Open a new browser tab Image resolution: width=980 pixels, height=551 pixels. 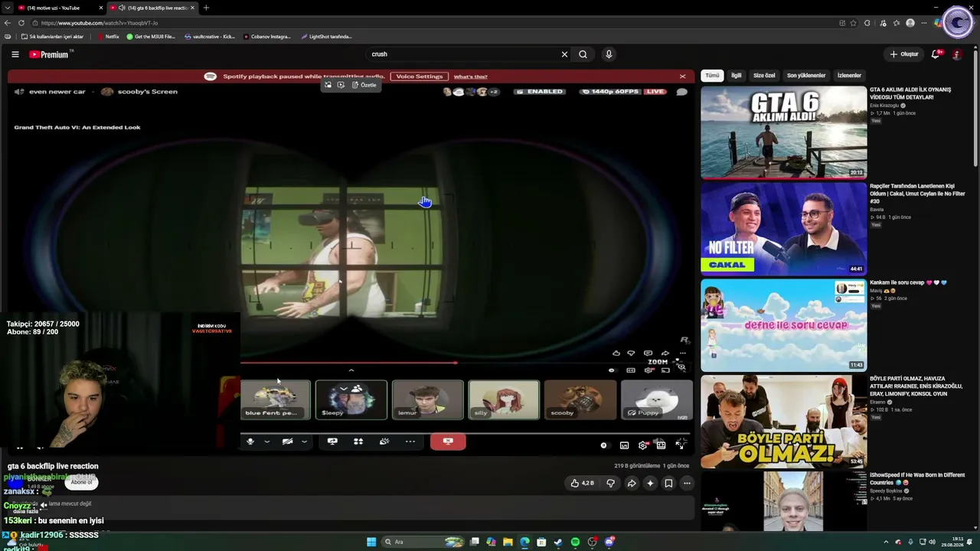(x=206, y=8)
